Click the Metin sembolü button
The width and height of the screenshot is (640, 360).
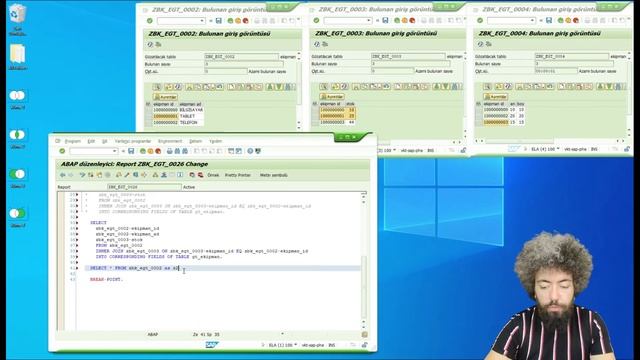273,175
